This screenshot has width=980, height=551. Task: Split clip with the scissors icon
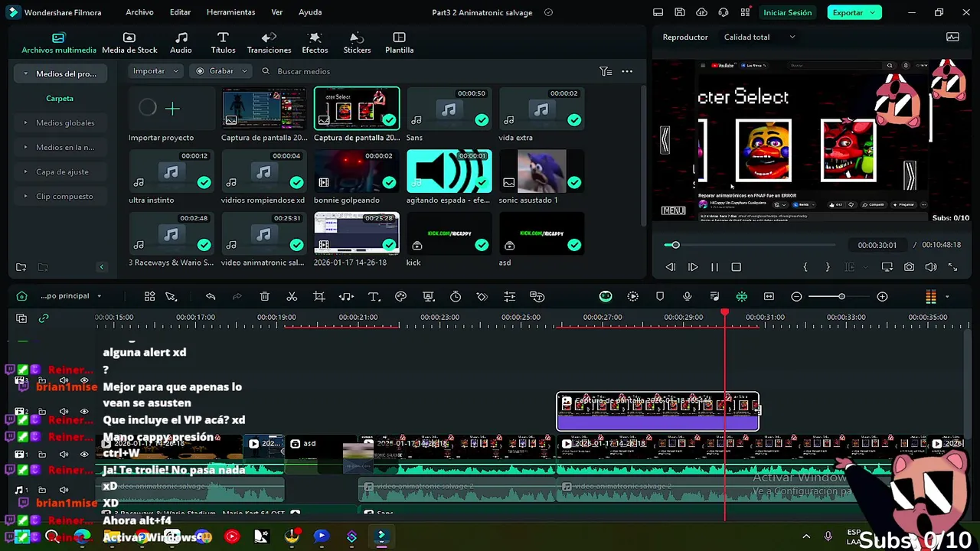pos(292,297)
